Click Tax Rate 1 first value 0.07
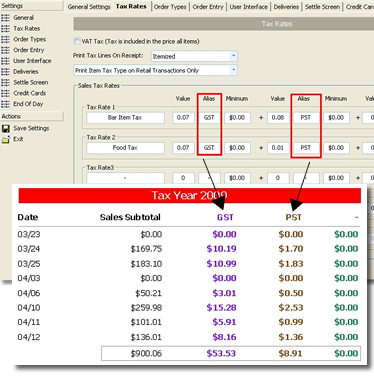Screen dimensions: 374x377 [183, 118]
